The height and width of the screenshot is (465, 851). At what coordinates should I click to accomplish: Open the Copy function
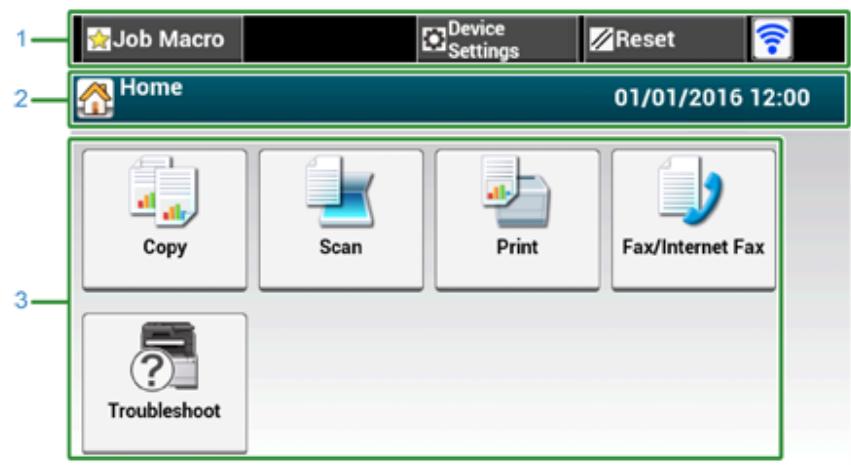pos(164,220)
